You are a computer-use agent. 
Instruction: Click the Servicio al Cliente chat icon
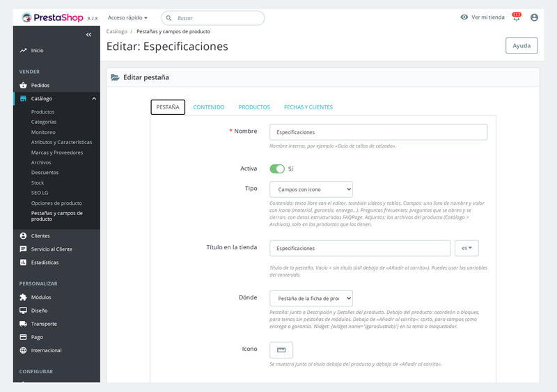[x=23, y=249]
